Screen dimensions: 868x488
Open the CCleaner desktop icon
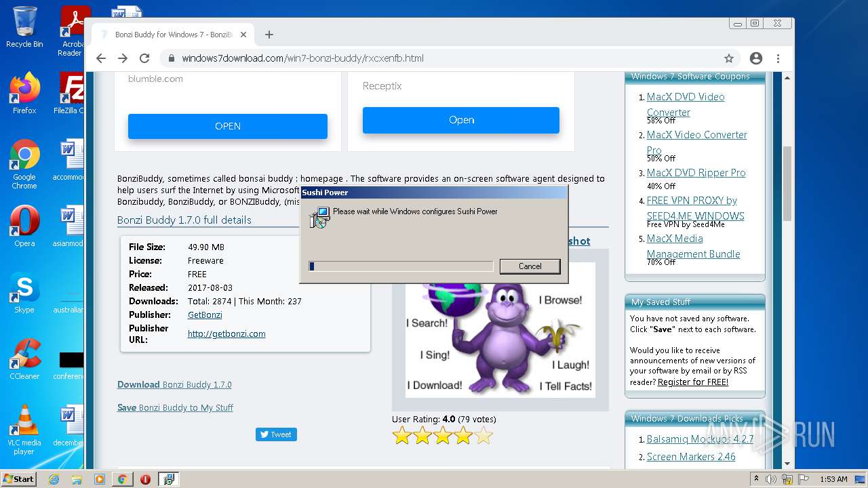click(x=24, y=359)
